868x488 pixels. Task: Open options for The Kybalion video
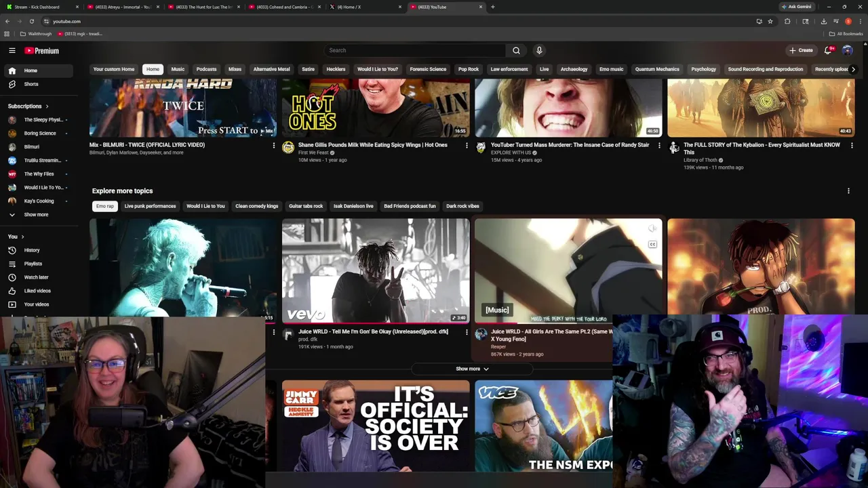pos(851,145)
